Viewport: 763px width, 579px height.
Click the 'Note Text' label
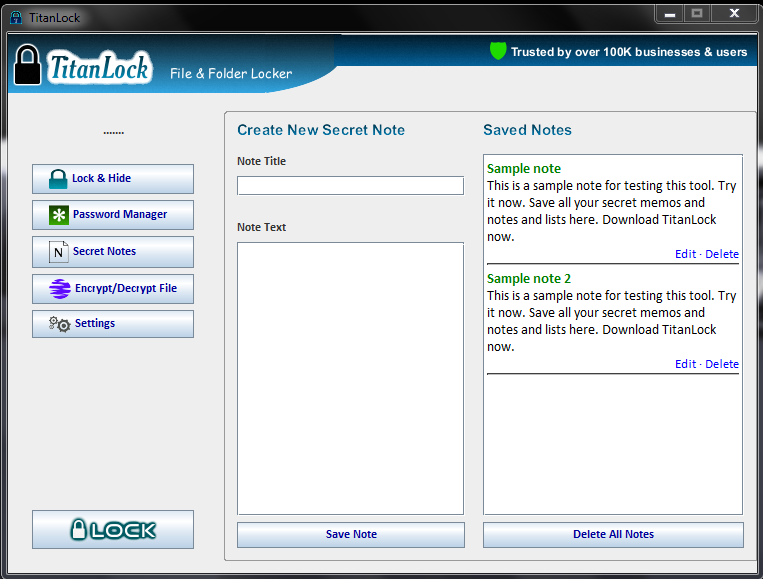pyautogui.click(x=261, y=227)
